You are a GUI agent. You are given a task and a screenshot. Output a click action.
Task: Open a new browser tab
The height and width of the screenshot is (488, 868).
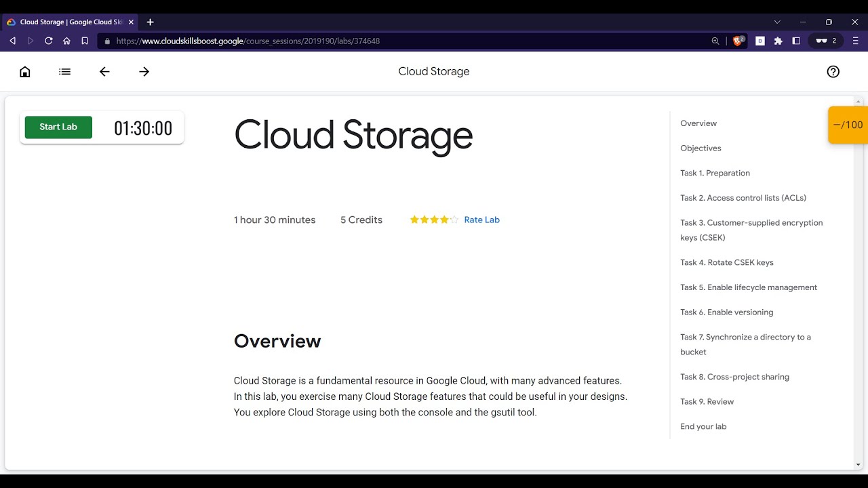pos(151,22)
